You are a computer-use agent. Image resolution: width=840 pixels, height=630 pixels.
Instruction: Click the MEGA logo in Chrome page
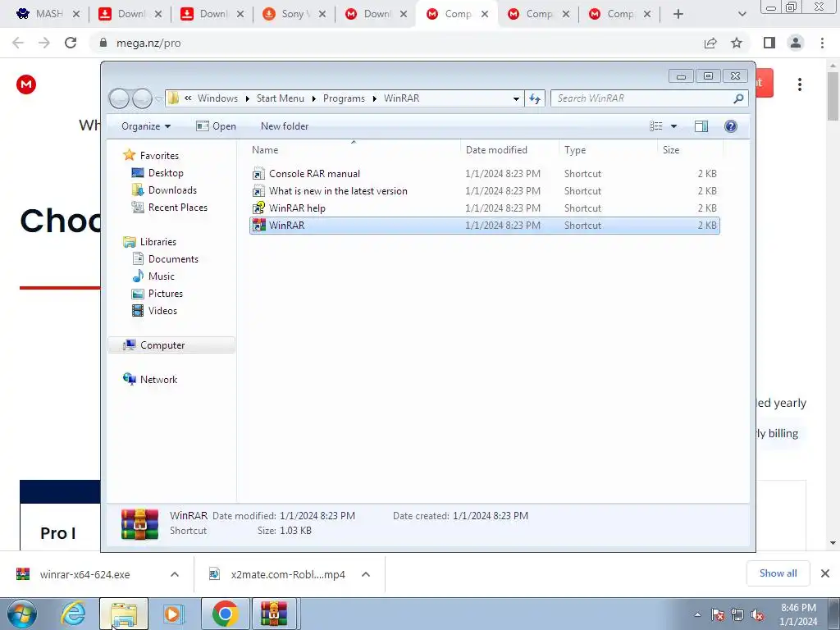tap(26, 84)
